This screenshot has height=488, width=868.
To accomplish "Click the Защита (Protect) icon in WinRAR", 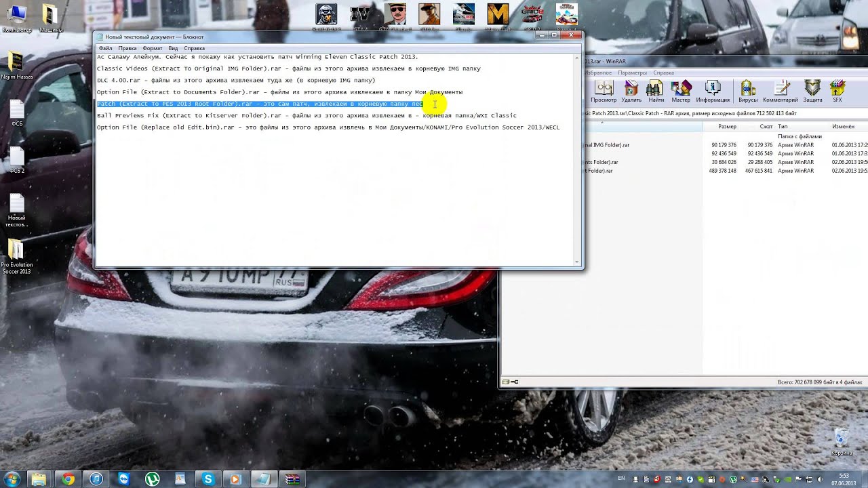I will 812,91.
